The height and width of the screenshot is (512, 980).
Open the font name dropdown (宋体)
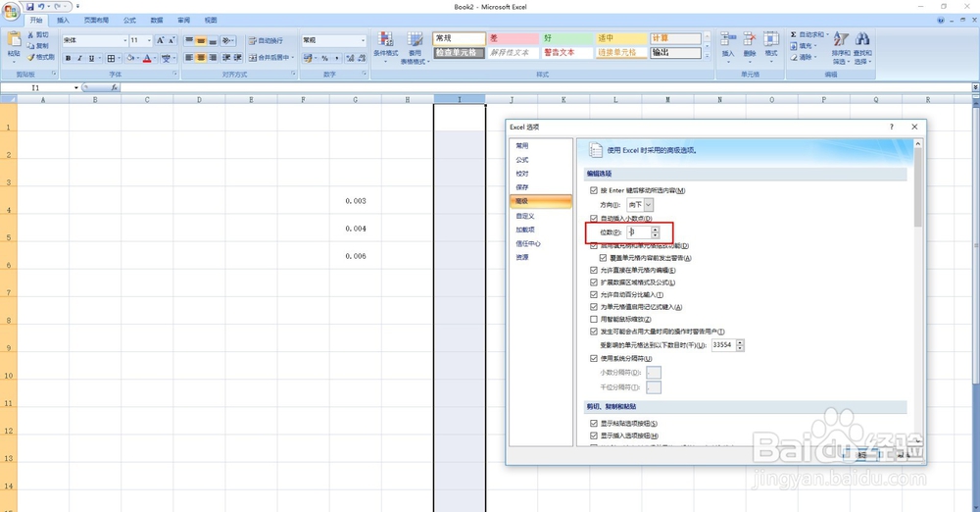click(x=125, y=40)
